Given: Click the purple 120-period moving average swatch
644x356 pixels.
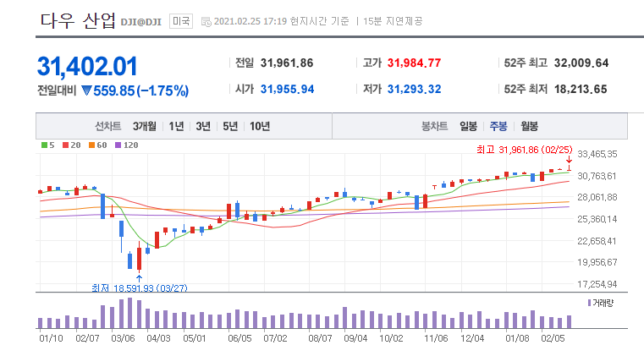Looking at the screenshot, I should click(118, 145).
